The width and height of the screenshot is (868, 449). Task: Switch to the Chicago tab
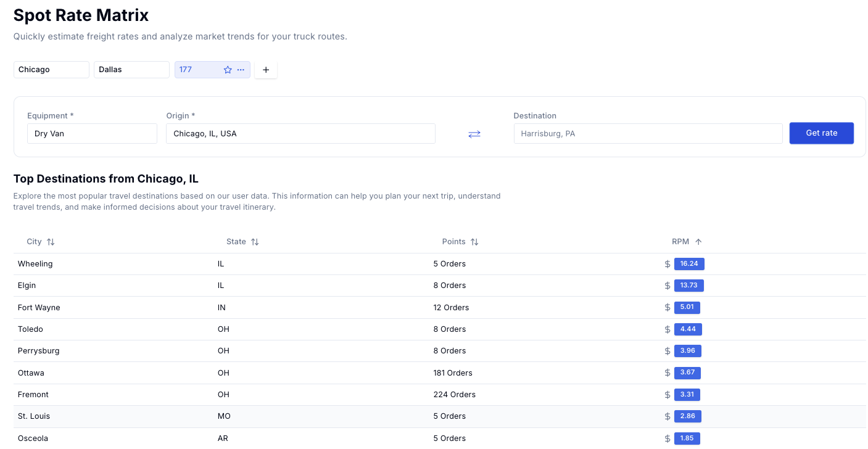click(51, 70)
